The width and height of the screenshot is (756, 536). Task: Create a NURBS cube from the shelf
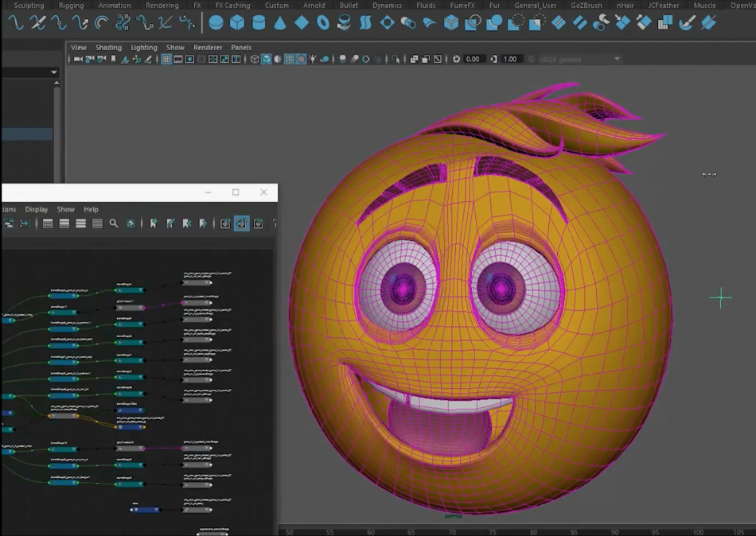237,22
